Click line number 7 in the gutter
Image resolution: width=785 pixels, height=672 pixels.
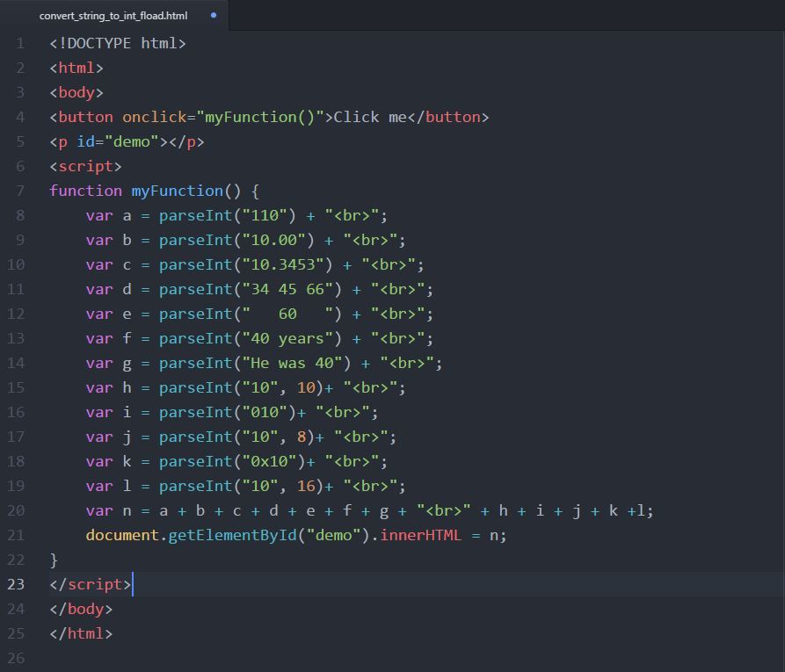pyautogui.click(x=20, y=191)
